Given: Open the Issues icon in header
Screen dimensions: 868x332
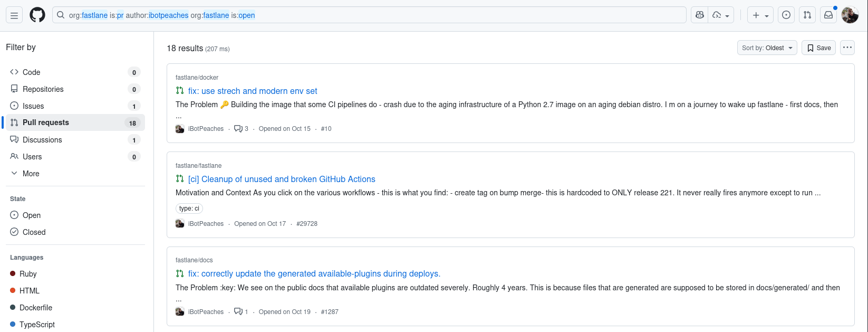Looking at the screenshot, I should [x=786, y=15].
